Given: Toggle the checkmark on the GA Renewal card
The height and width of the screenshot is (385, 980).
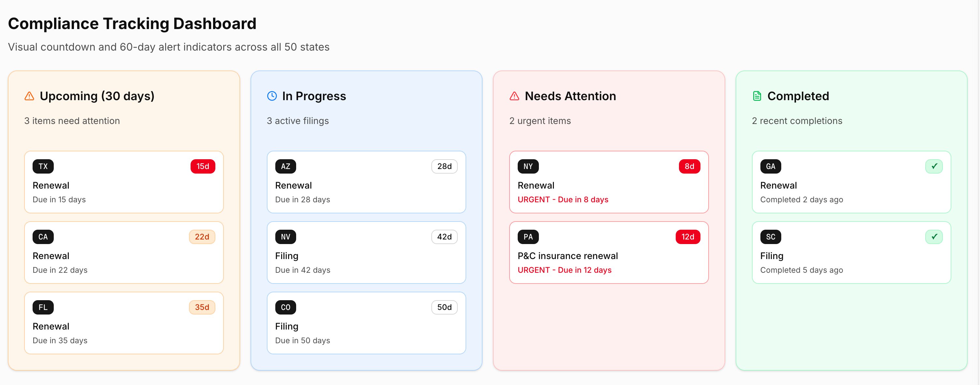Looking at the screenshot, I should (x=935, y=166).
